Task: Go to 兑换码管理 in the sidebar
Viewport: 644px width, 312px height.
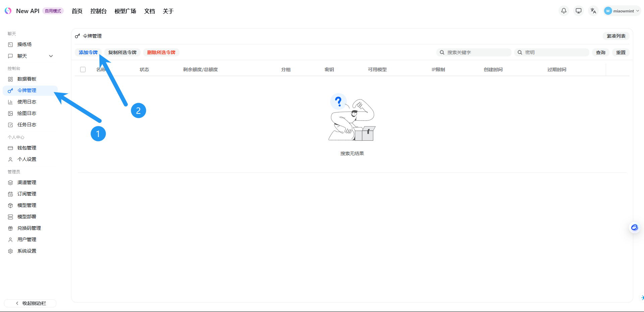Action: click(x=29, y=228)
